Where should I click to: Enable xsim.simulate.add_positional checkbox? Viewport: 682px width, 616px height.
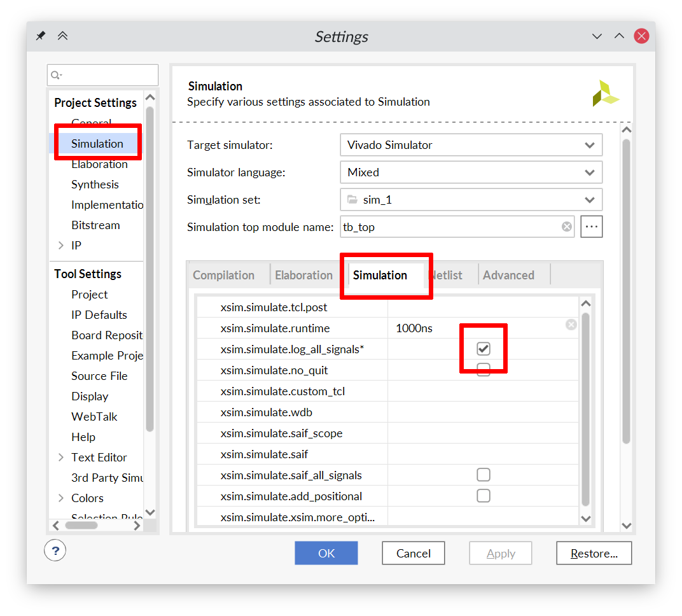484,496
